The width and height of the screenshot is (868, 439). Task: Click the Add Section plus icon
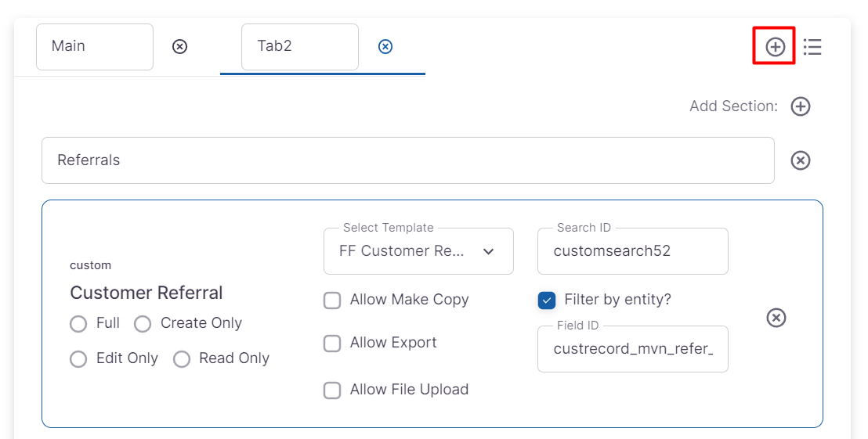click(800, 106)
